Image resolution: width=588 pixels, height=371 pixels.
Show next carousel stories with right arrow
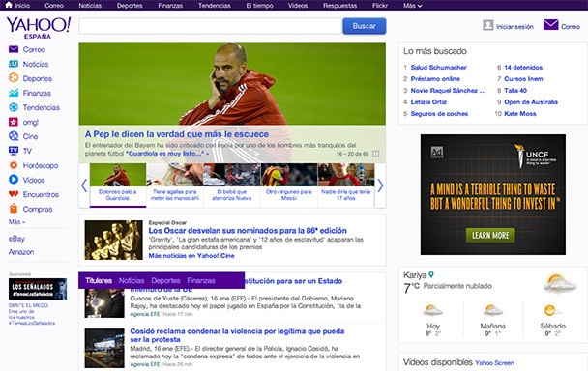[x=380, y=185]
